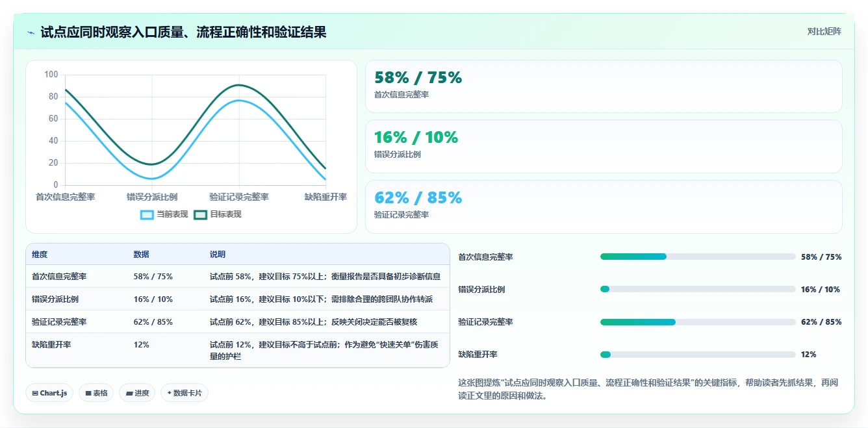Click the y-axis value 100 on the chart
Viewport: 868px width, 428px height.
pyautogui.click(x=51, y=75)
